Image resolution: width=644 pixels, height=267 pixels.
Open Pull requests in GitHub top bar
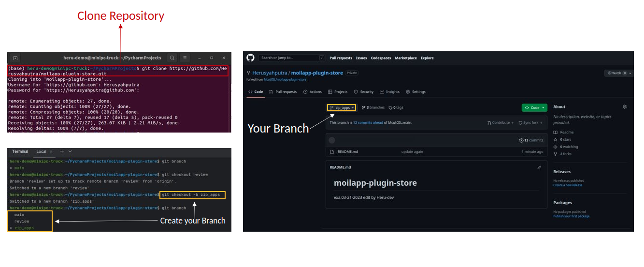click(341, 58)
